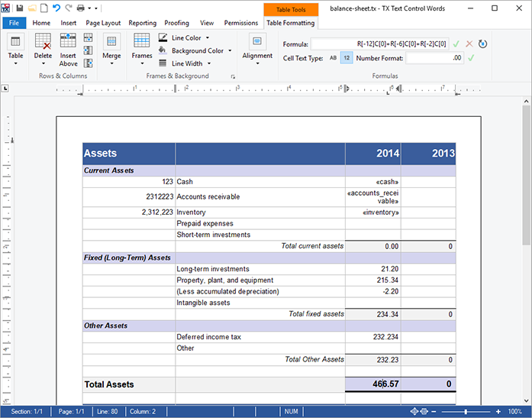This screenshot has width=532, height=418.
Task: Open the Permissions tab
Action: (241, 23)
